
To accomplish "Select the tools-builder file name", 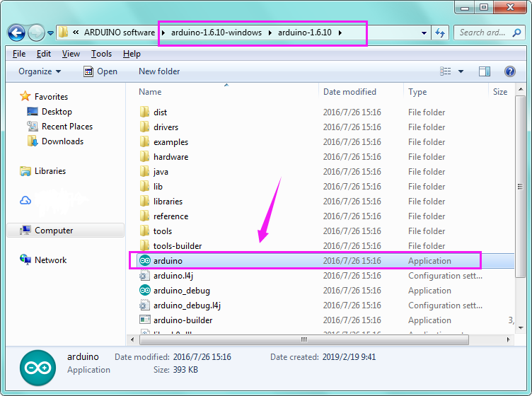I will tap(178, 246).
